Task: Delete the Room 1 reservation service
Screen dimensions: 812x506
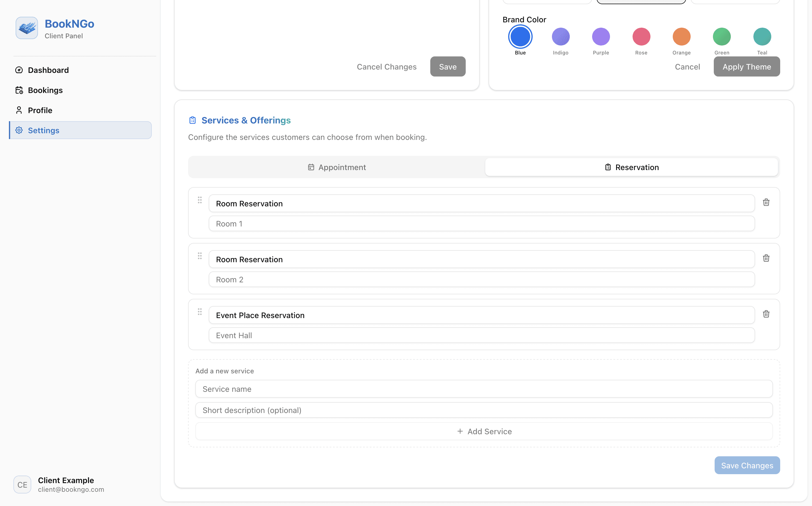Action: [x=766, y=202]
